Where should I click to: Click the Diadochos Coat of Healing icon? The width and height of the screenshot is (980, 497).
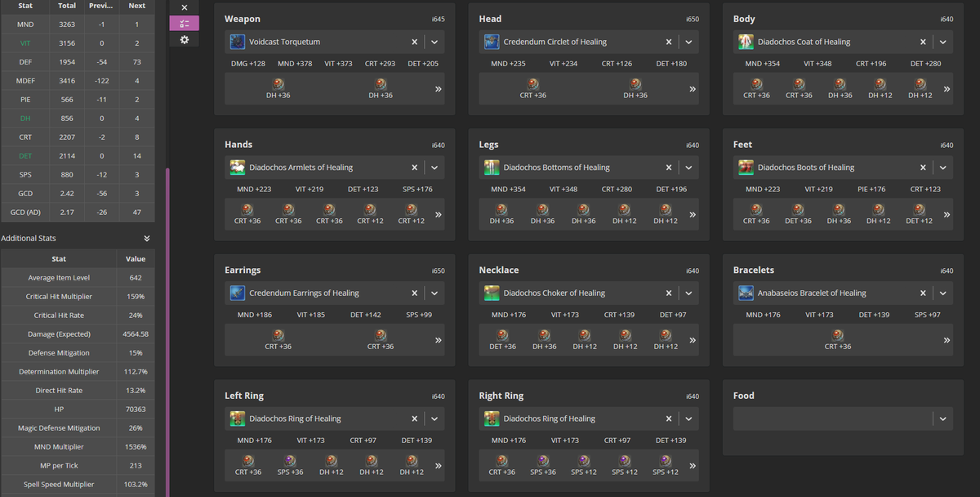[746, 42]
